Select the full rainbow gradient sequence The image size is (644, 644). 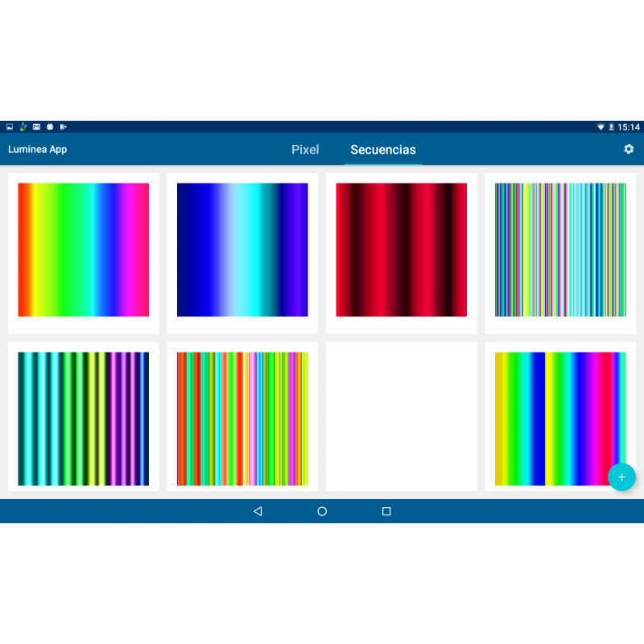pos(84,250)
